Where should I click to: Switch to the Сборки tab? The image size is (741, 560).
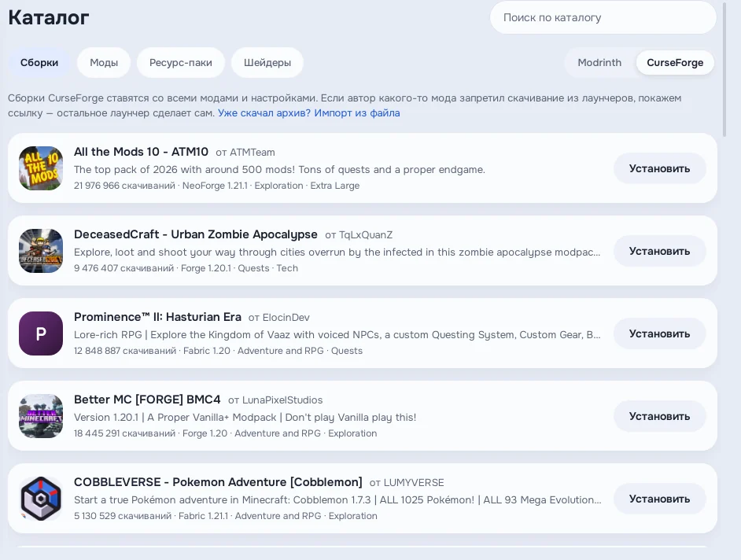(x=39, y=62)
